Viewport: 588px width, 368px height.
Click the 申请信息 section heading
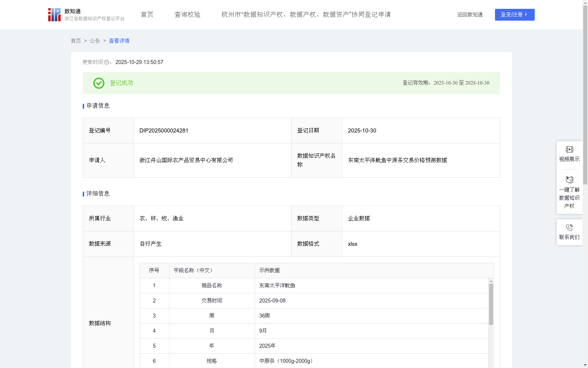click(x=98, y=106)
